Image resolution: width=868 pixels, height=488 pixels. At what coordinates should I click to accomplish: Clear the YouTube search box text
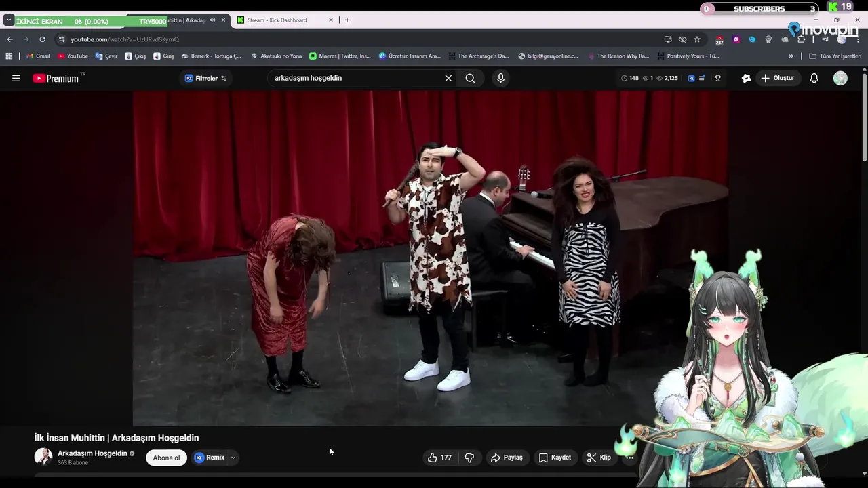[448, 78]
